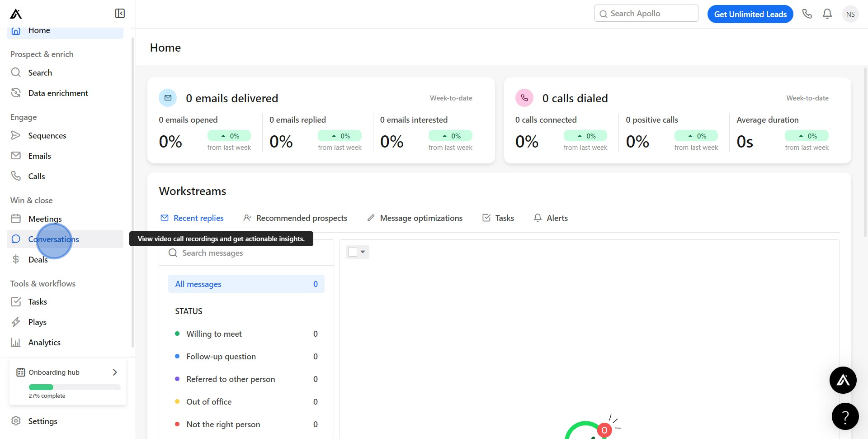Click the onboarding 27% progress bar
The height and width of the screenshot is (439, 868).
point(75,387)
